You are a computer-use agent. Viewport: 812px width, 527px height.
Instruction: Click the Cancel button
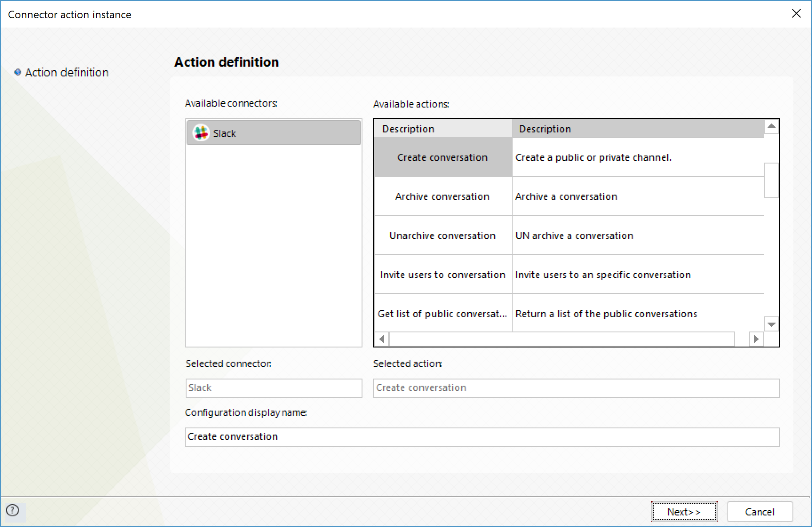[760, 511]
